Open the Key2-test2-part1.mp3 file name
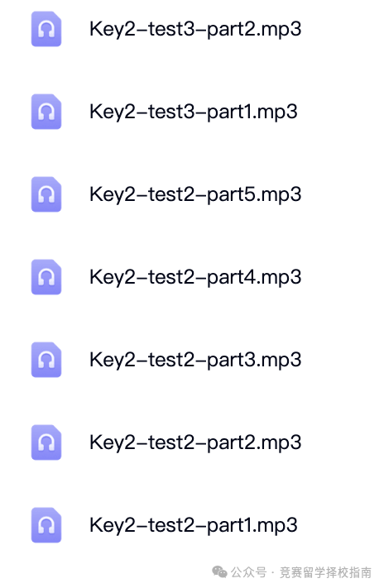 [x=194, y=525]
